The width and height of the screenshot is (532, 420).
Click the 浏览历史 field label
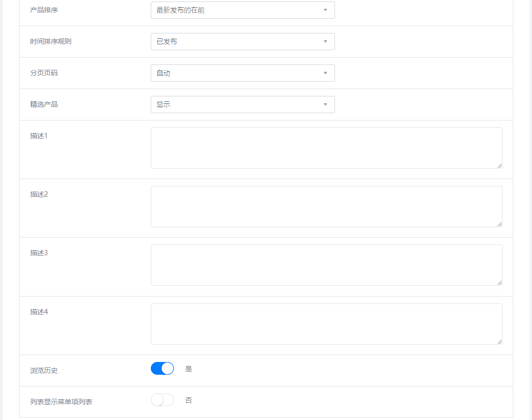pyautogui.click(x=44, y=370)
